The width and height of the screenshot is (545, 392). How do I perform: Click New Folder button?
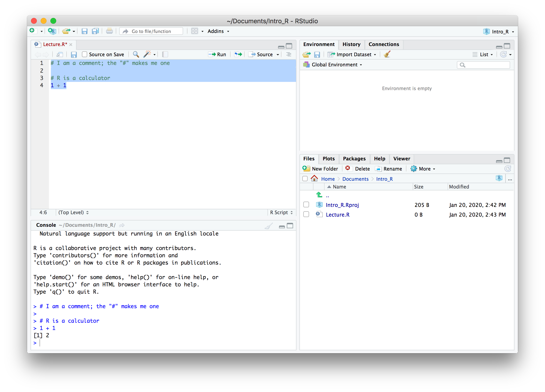320,169
